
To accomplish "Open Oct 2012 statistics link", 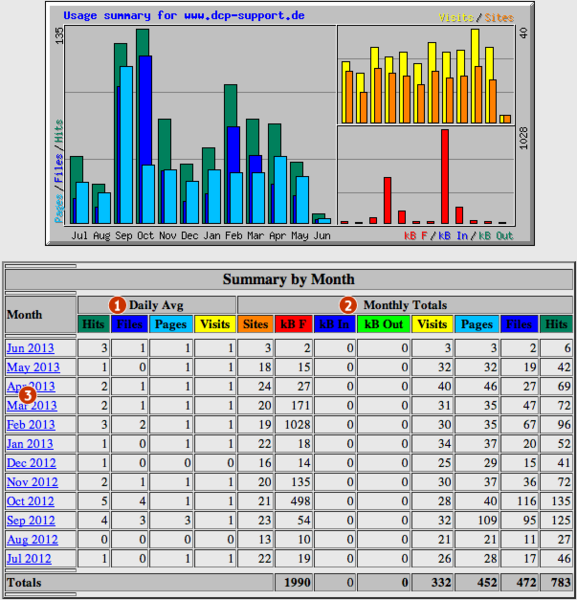I will click(x=31, y=501).
